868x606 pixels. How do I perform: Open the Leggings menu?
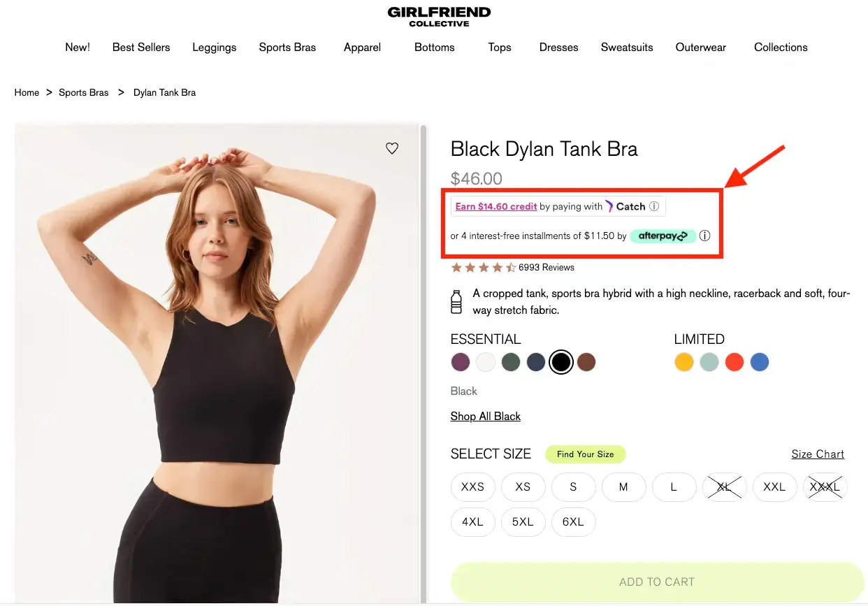[214, 47]
